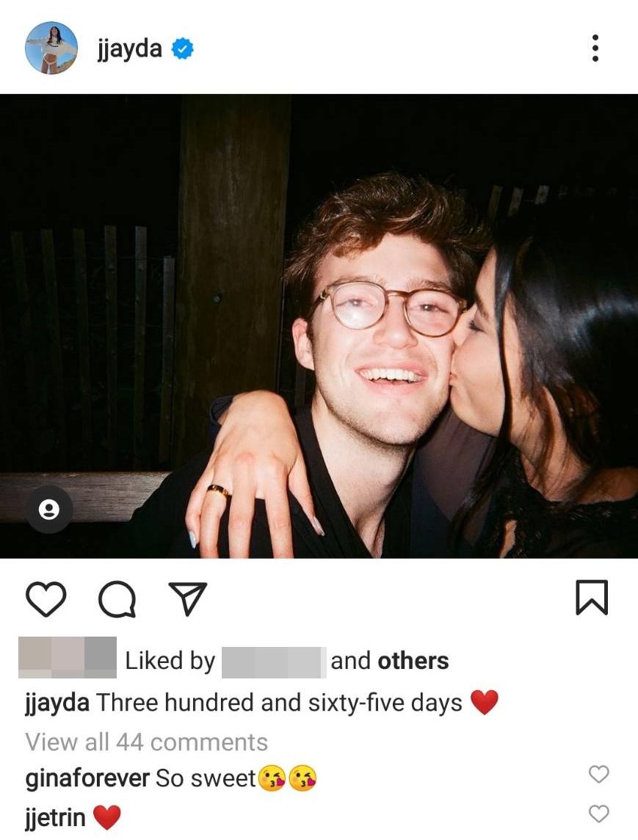
Task: Tap the blurred liker username
Action: 274,663
